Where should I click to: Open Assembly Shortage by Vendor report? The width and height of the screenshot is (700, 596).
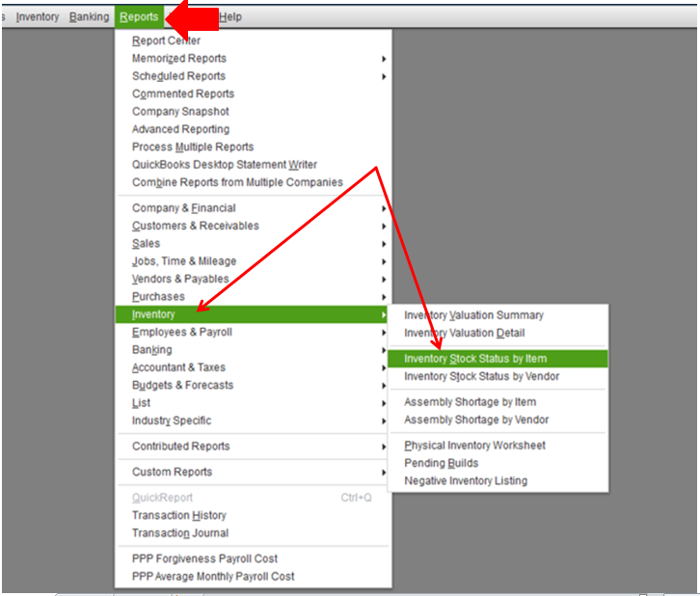[x=498, y=420]
